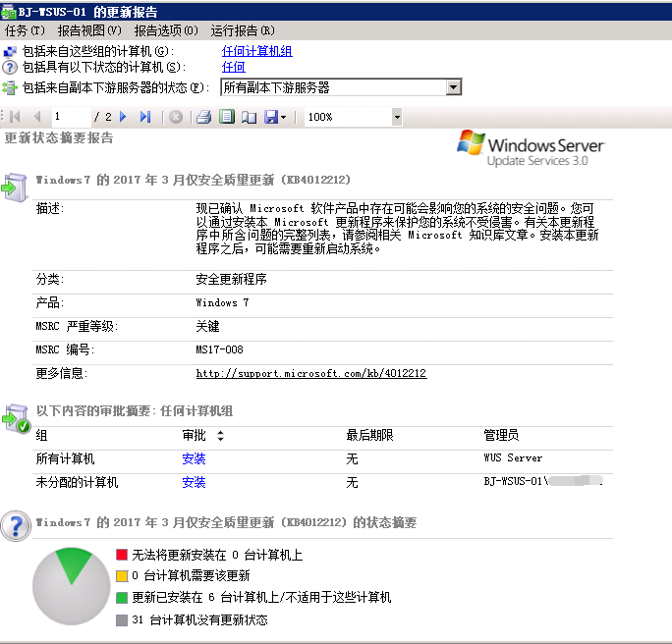Edit current page number field
The width and height of the screenshot is (672, 644).
[x=71, y=117]
